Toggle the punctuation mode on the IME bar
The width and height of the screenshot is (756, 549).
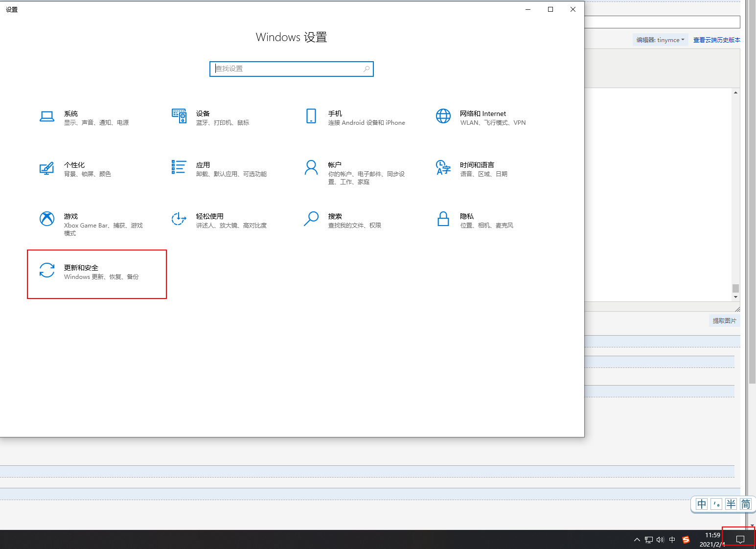coord(716,504)
